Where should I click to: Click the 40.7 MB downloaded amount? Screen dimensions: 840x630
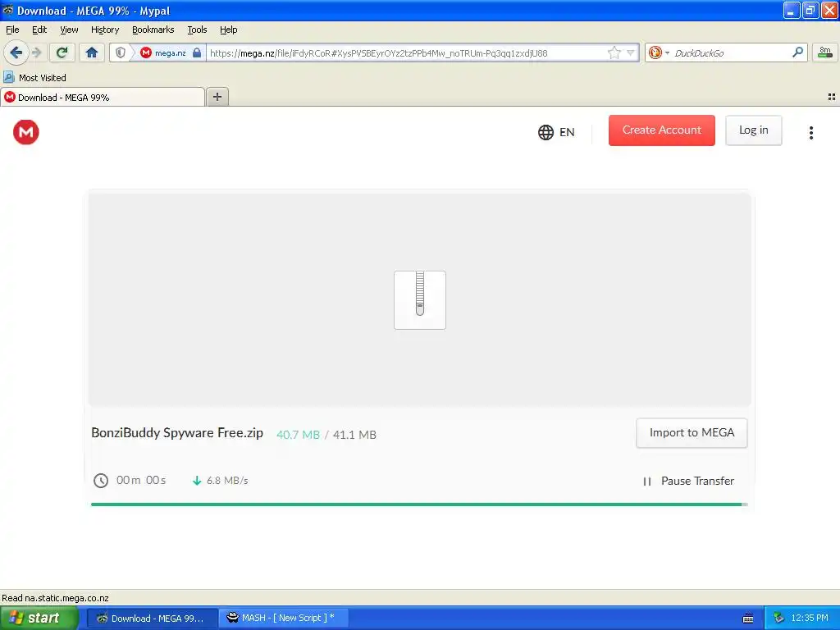tap(298, 435)
